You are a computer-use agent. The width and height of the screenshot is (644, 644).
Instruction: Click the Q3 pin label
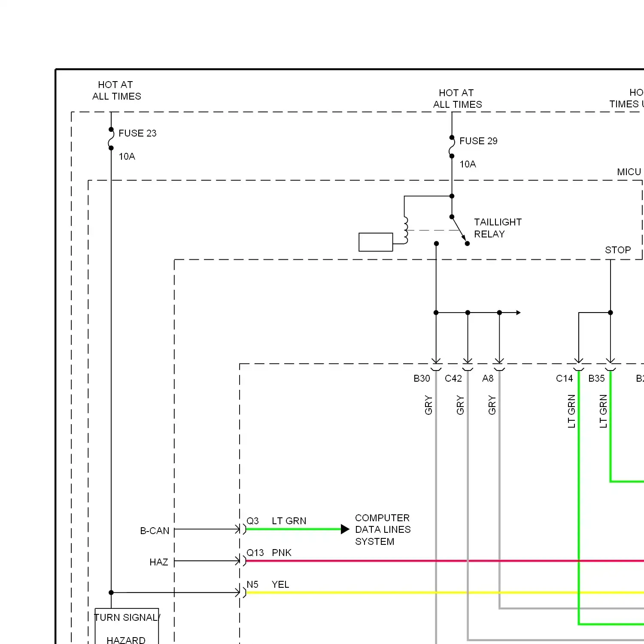coord(252,521)
